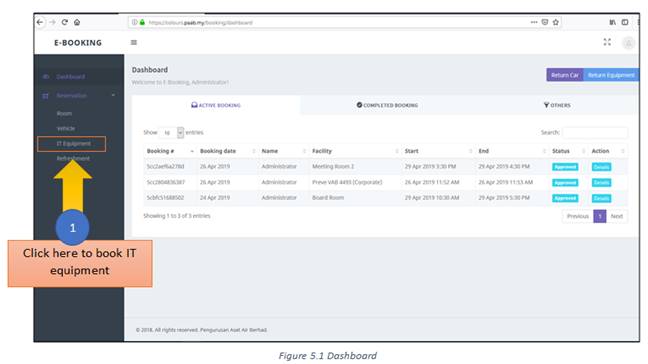The width and height of the screenshot is (648, 364).
Task: Click the copyright footer text
Action: 201,330
